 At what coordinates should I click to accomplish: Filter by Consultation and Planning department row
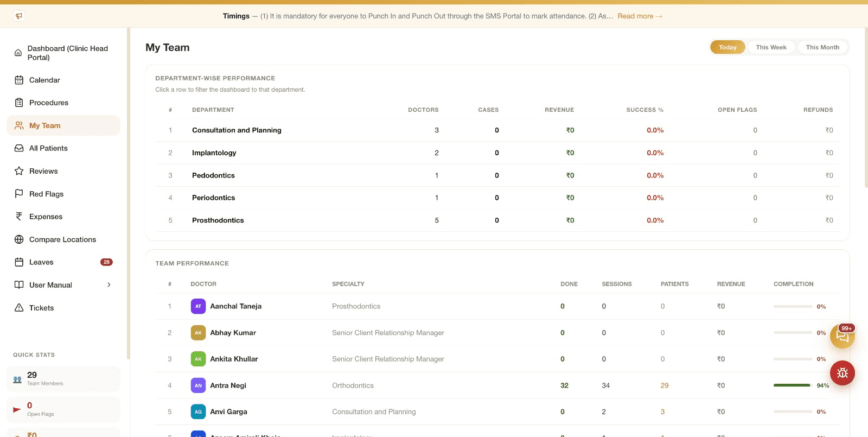[497, 130]
